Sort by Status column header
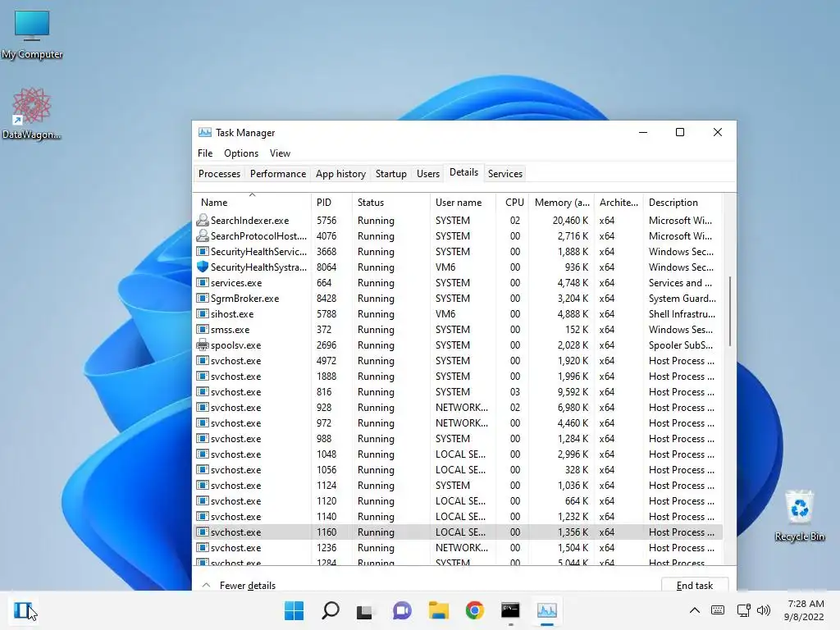 pos(390,203)
